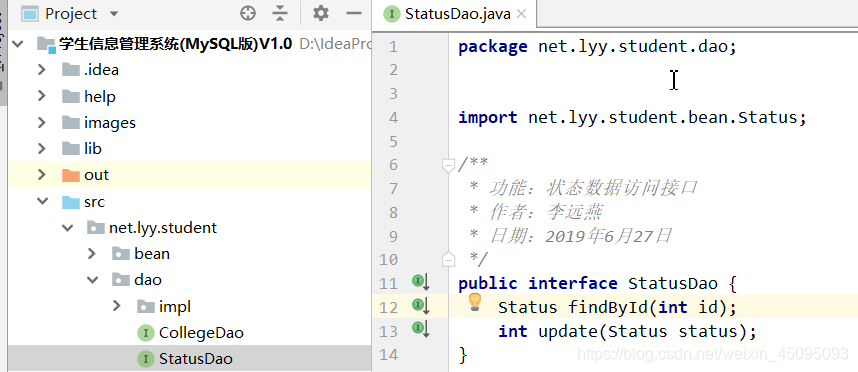Viewport: 858px width, 372px height.
Task: Click the yellow lightbulb intention icon
Action: click(475, 302)
